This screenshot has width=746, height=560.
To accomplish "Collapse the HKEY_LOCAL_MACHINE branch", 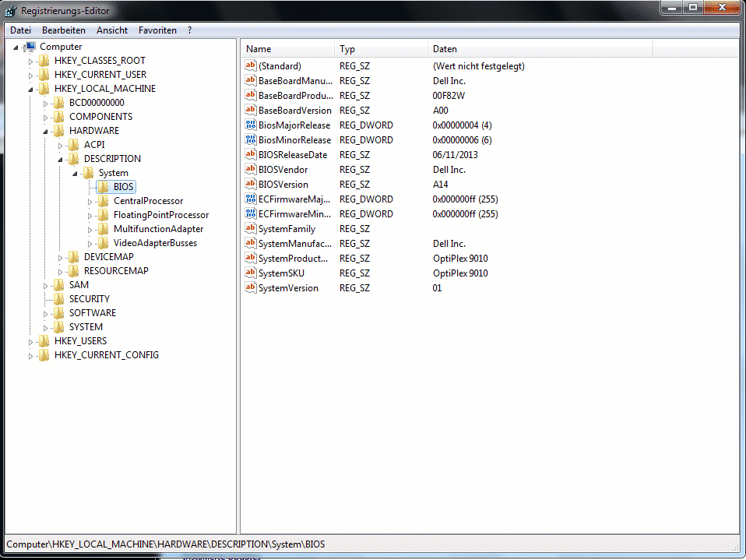I will click(x=30, y=90).
